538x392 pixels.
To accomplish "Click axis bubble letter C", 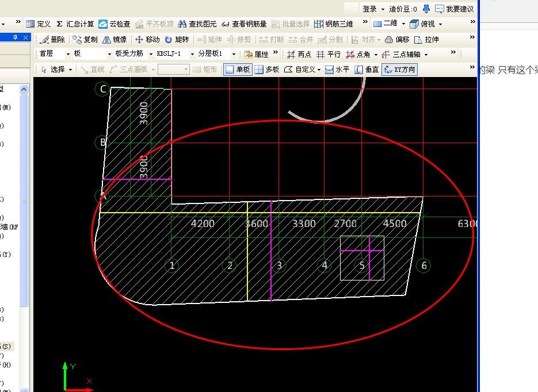I will click(102, 89).
